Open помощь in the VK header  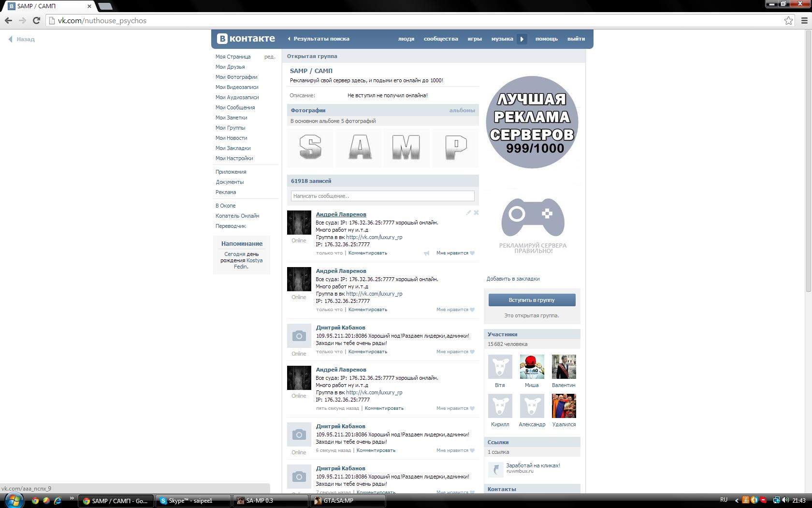[547, 39]
